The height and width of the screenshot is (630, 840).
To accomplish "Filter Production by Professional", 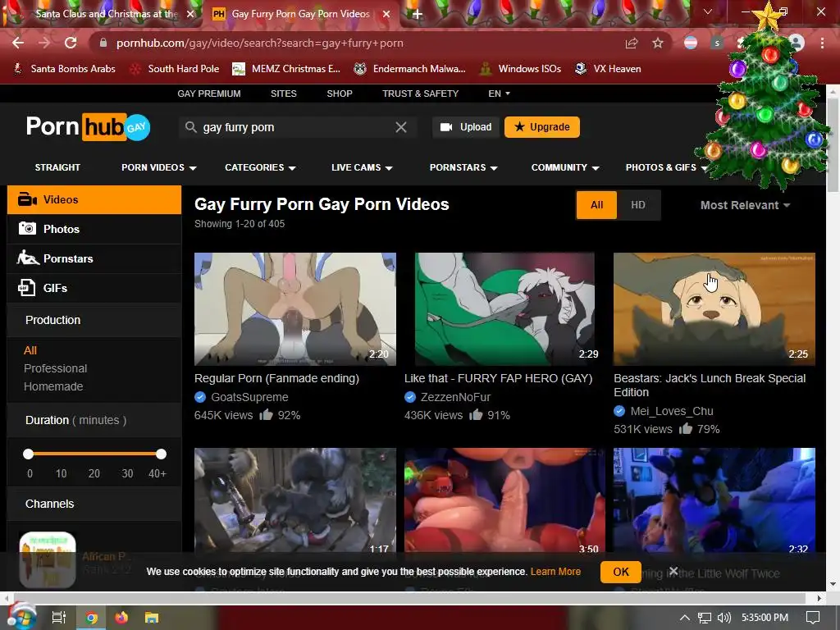I will [x=55, y=368].
